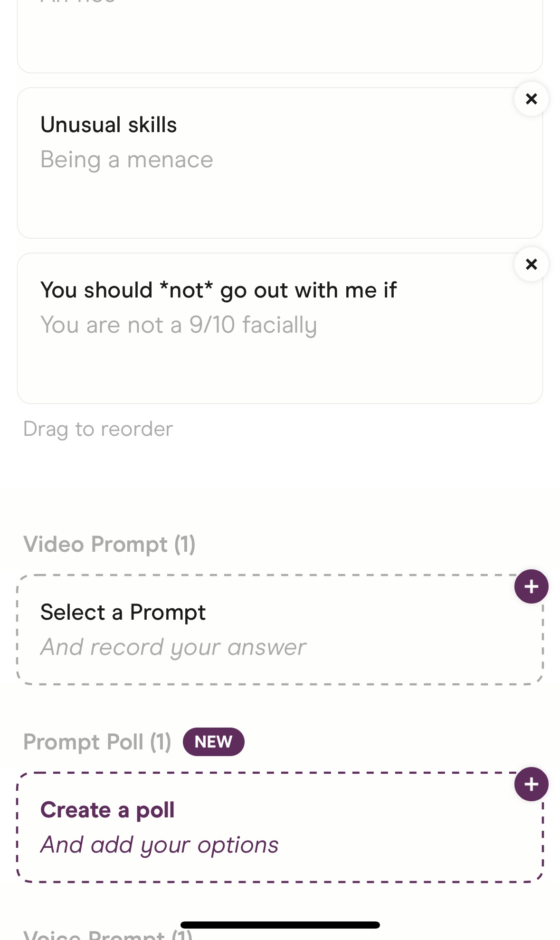Edit the 'You are not a 9/10 facially' answer
The image size is (560, 940).
pos(179,326)
